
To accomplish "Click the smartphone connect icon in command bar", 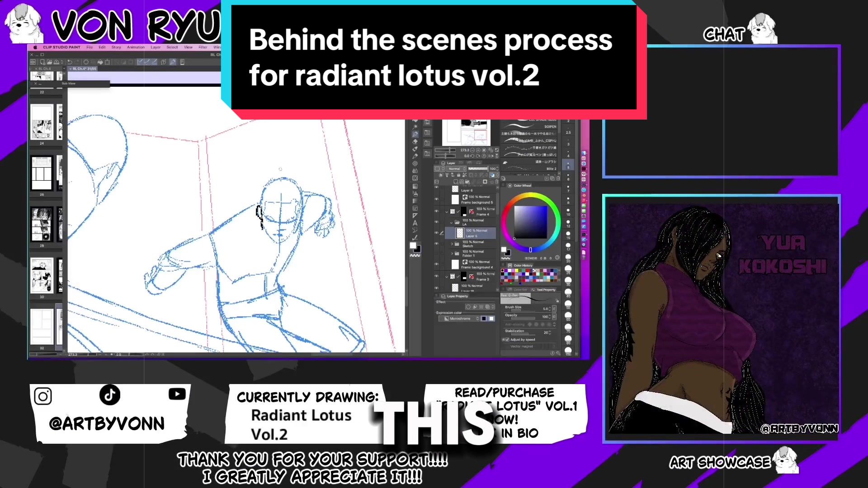I will (182, 62).
